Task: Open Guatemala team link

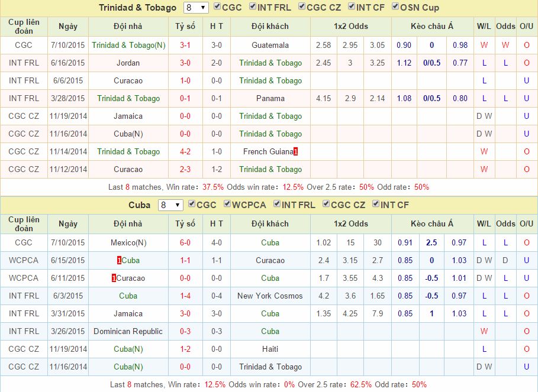Action: (270, 45)
